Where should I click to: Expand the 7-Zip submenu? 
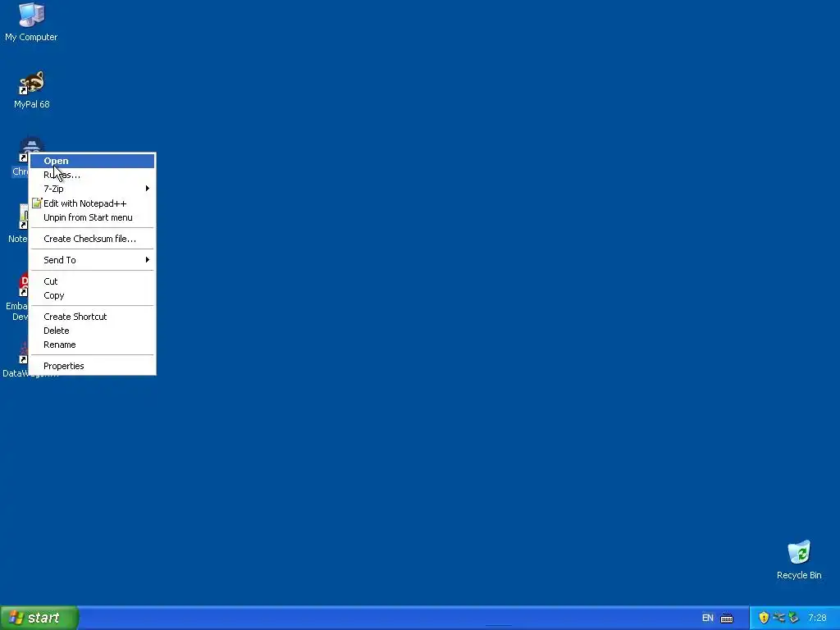pos(92,189)
